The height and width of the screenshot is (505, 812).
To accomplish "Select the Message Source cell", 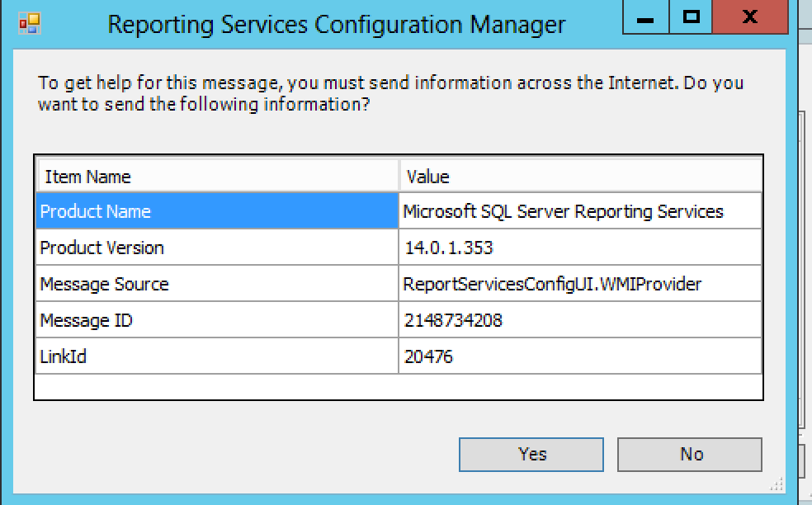I will pyautogui.click(x=217, y=283).
